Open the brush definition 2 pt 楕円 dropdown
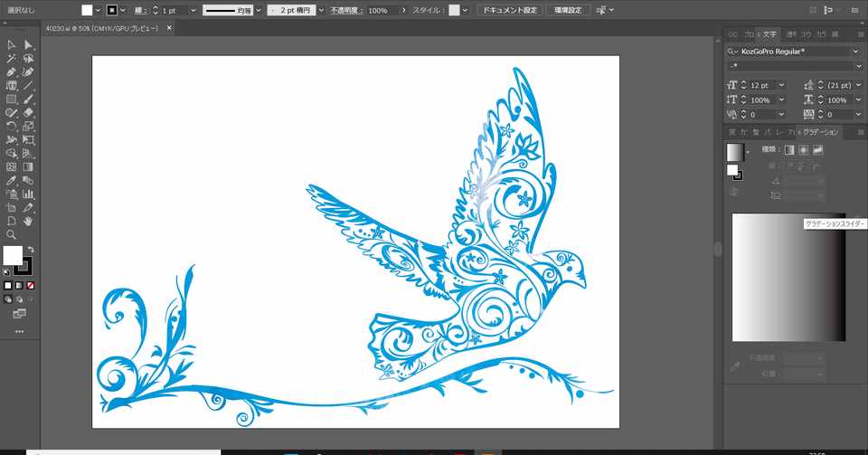The height and width of the screenshot is (455, 868). click(322, 11)
